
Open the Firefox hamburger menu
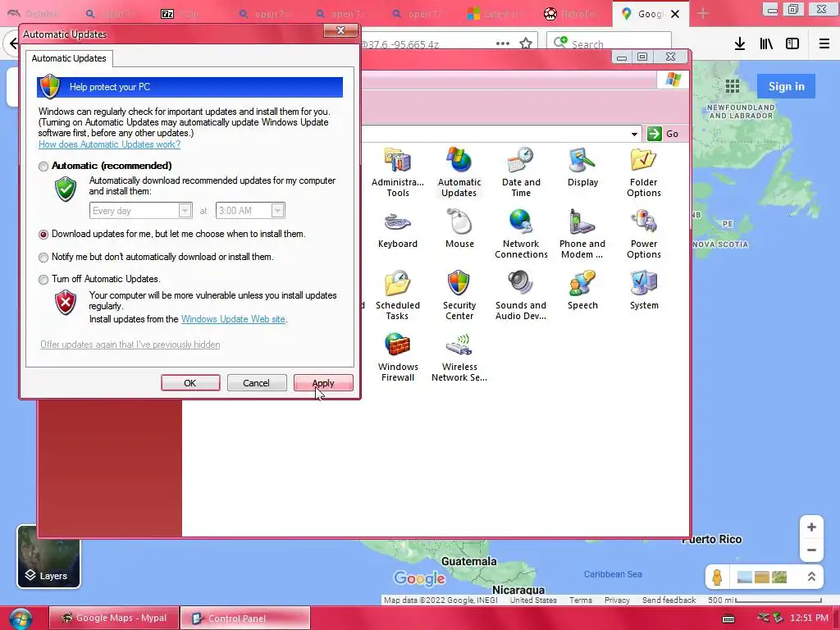click(824, 43)
